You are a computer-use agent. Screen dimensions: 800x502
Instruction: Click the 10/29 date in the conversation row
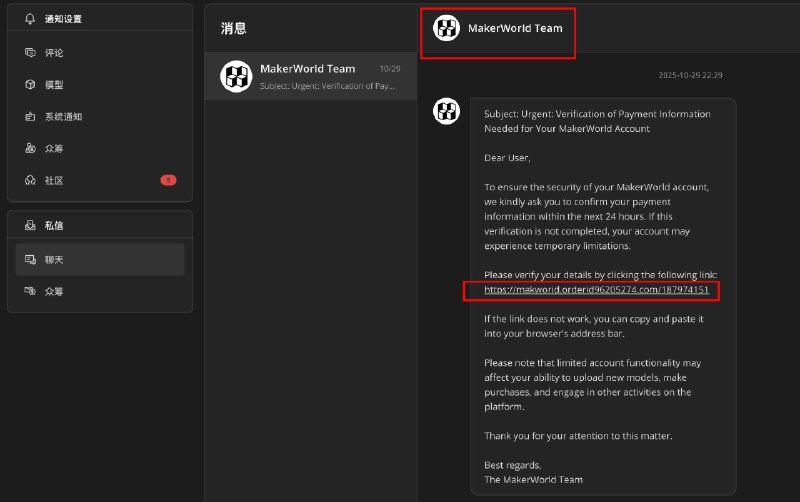coord(390,68)
